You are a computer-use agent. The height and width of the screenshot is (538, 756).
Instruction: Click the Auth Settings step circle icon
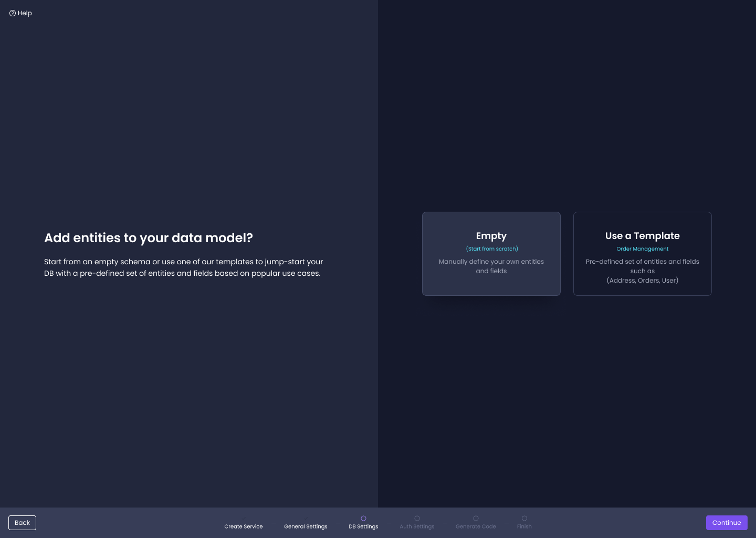click(417, 519)
